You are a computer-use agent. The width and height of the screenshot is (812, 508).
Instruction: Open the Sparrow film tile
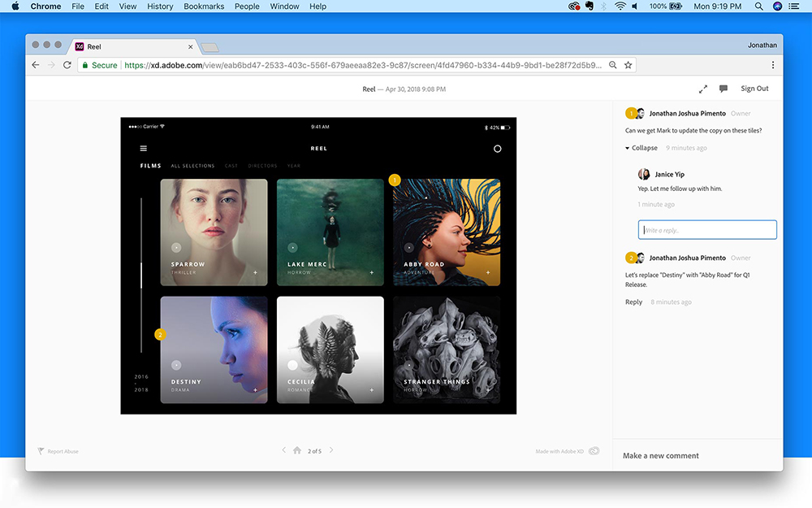click(214, 232)
